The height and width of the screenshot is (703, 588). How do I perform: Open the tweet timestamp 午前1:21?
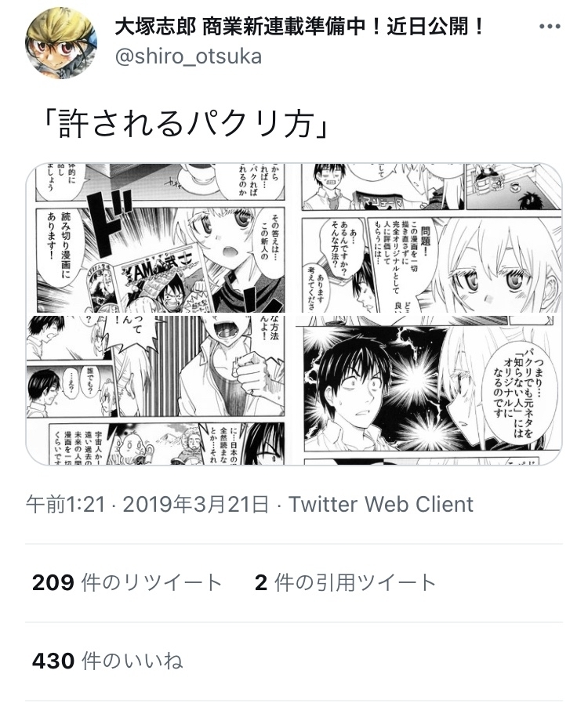pyautogui.click(x=66, y=505)
